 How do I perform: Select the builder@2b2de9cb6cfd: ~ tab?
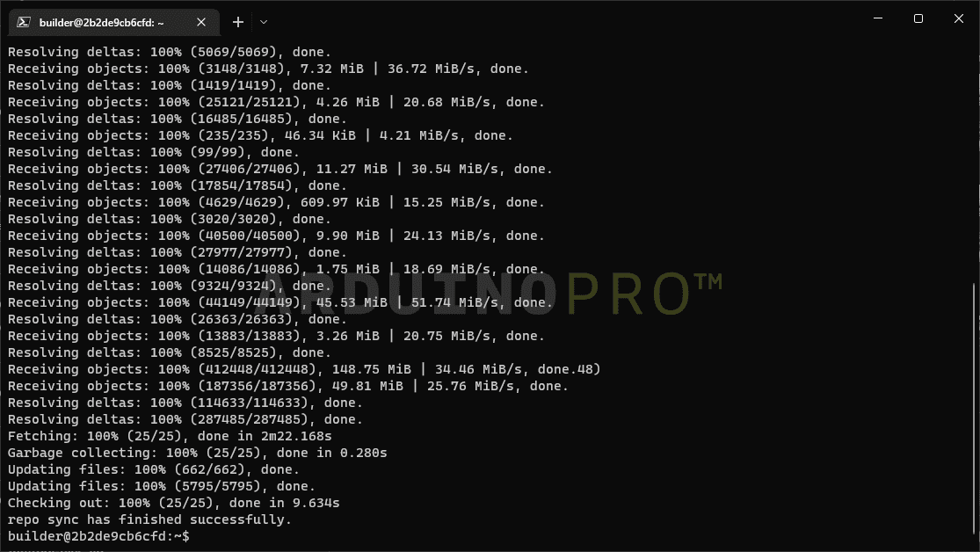(113, 23)
